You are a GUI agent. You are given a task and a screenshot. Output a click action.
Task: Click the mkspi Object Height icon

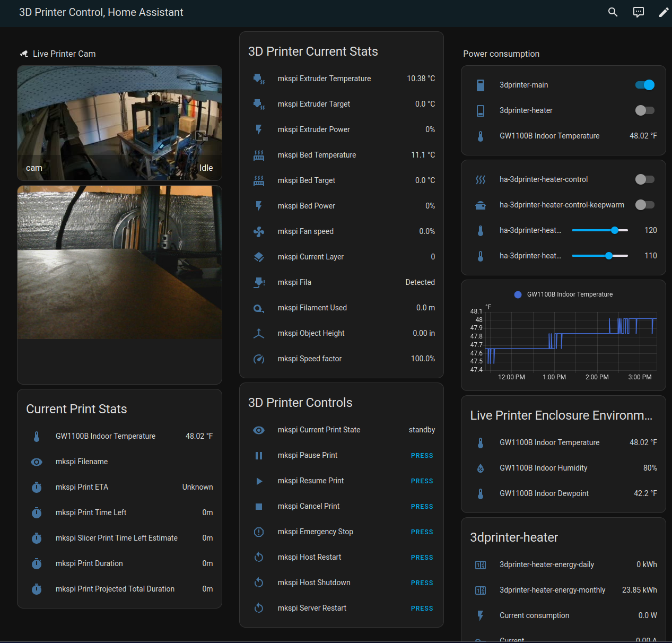click(259, 333)
